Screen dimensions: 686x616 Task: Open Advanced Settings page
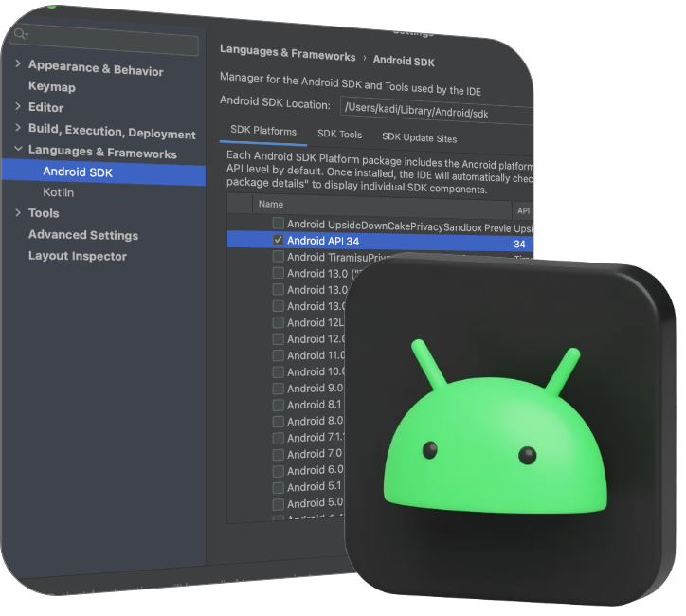[83, 235]
